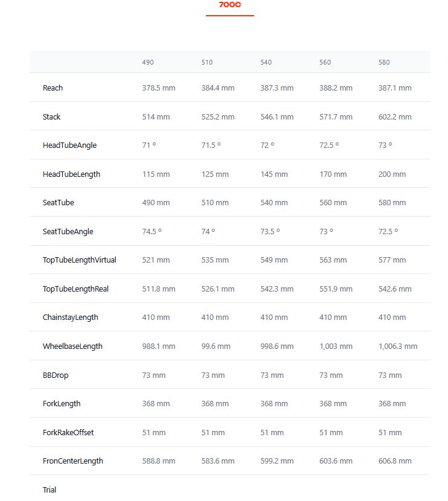The image size is (448, 501).
Task: Click the FronCenterLength row label
Action: pos(72,461)
